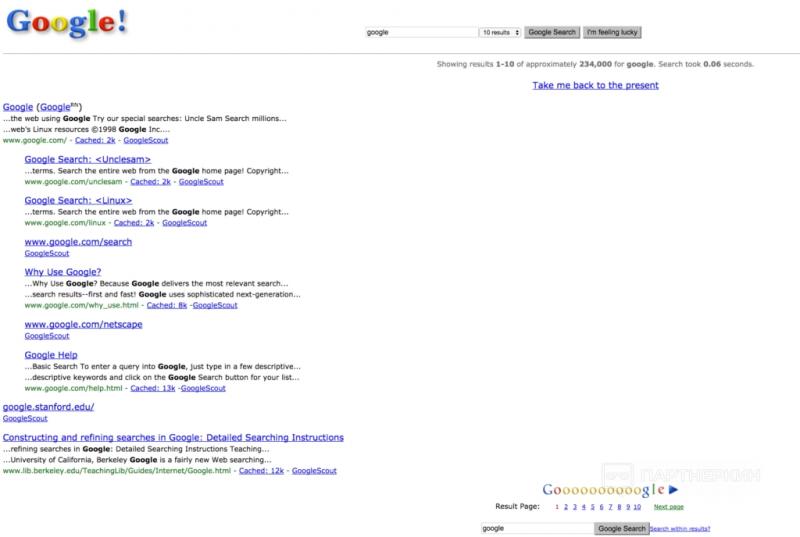Open GoogleScout for the Berkeley result
The height and width of the screenshot is (537, 800).
tap(314, 471)
